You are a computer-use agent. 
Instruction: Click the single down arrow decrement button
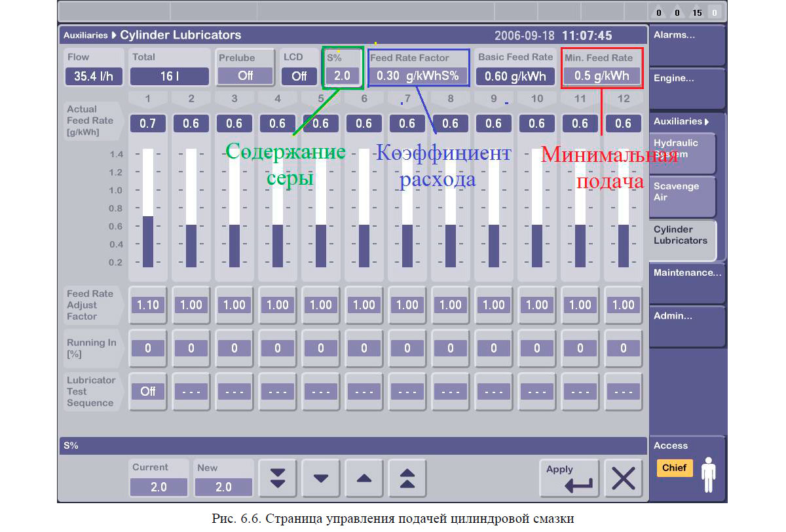(321, 478)
